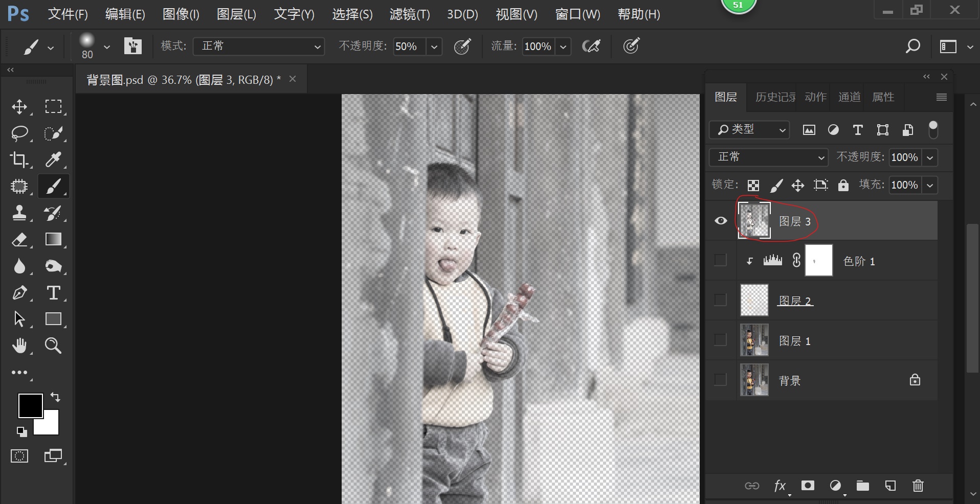Set the foreground color swatch
This screenshot has height=504, width=980.
30,405
